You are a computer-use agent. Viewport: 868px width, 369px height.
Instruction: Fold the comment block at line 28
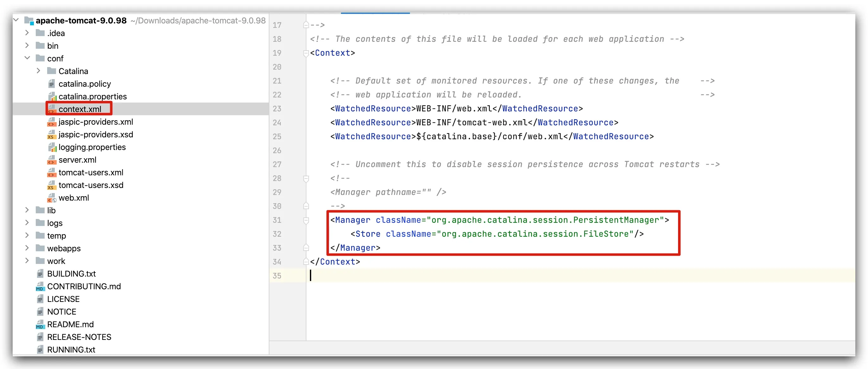pos(306,178)
